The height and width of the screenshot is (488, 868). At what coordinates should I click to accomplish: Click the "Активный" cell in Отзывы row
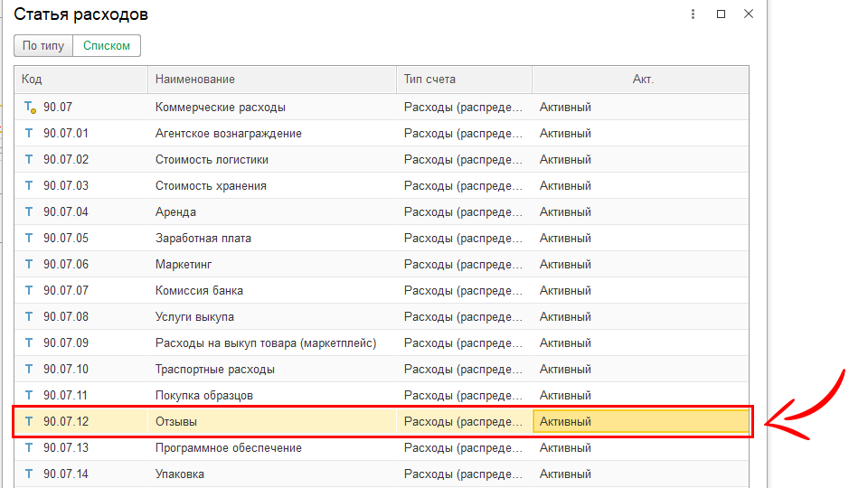[x=640, y=422]
